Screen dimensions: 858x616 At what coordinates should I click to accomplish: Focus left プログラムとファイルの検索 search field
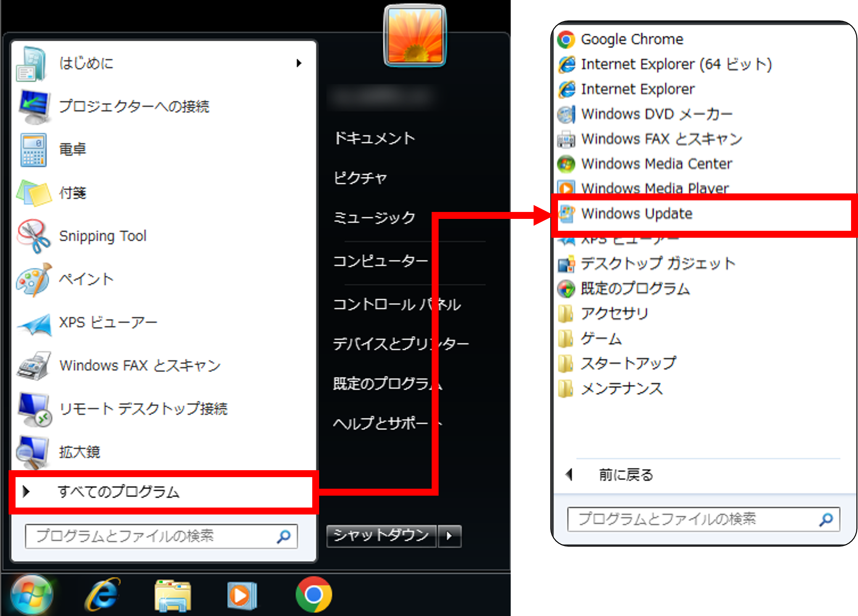(x=161, y=536)
